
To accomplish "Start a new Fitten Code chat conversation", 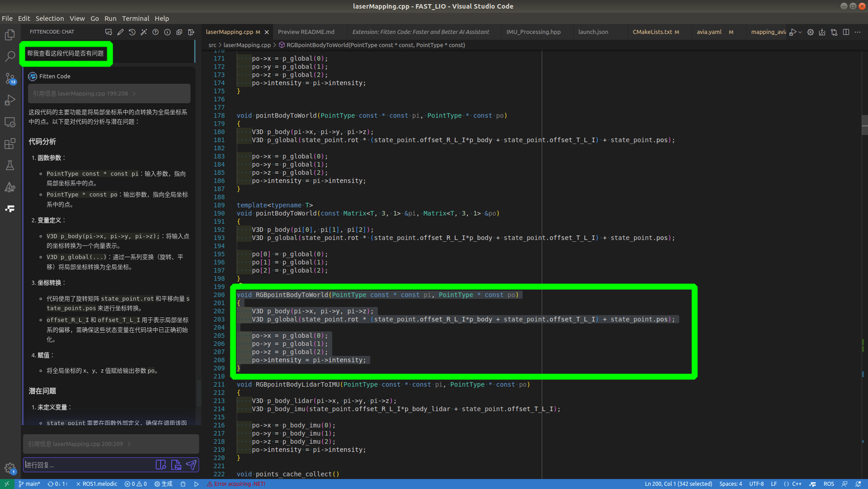I will [x=108, y=32].
